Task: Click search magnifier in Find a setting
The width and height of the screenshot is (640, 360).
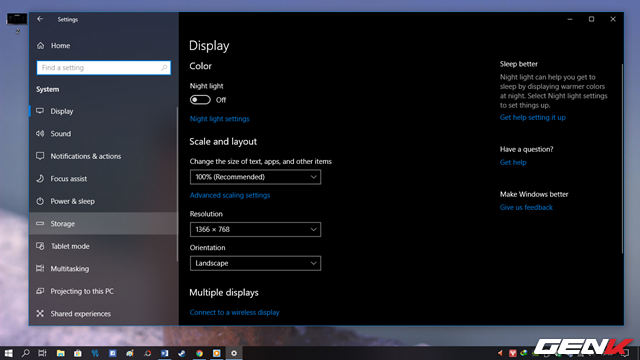Action: 164,68
